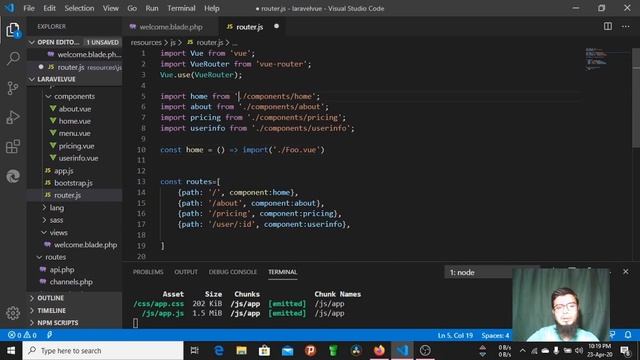
Task: Collapse the Open Editors section
Action: tap(32, 42)
